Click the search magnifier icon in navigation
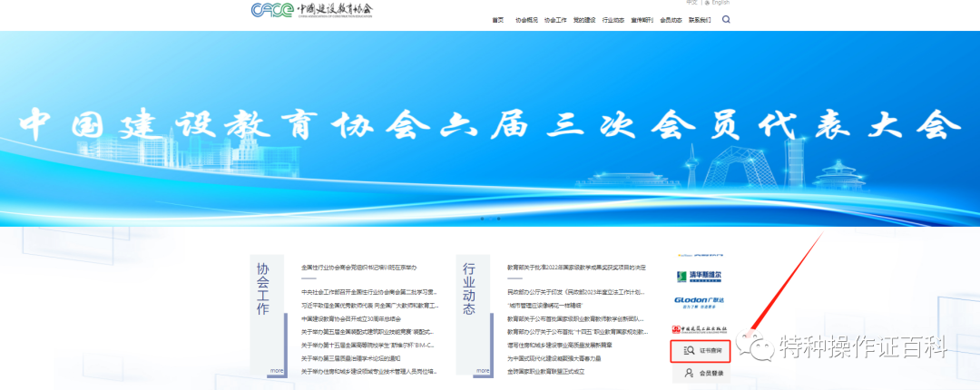 point(726,19)
